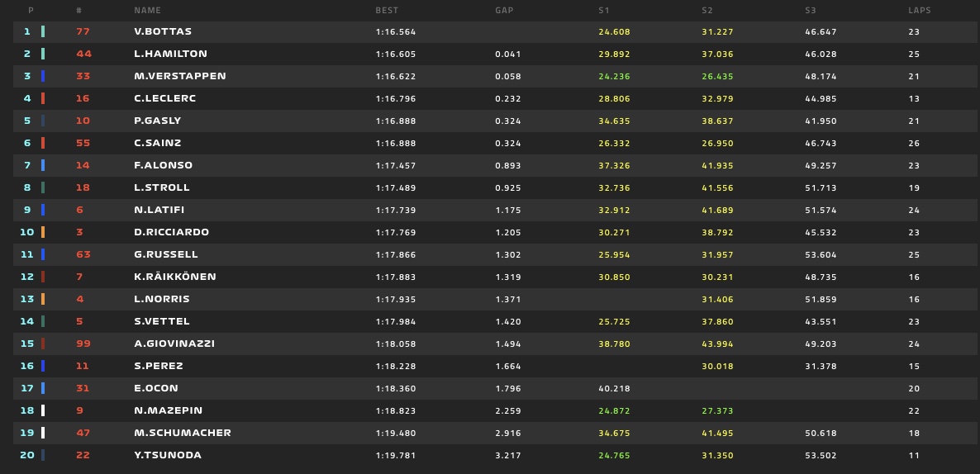Click the red team color bar beside C.LECLERC
This screenshot has width=980, height=474.
point(43,98)
